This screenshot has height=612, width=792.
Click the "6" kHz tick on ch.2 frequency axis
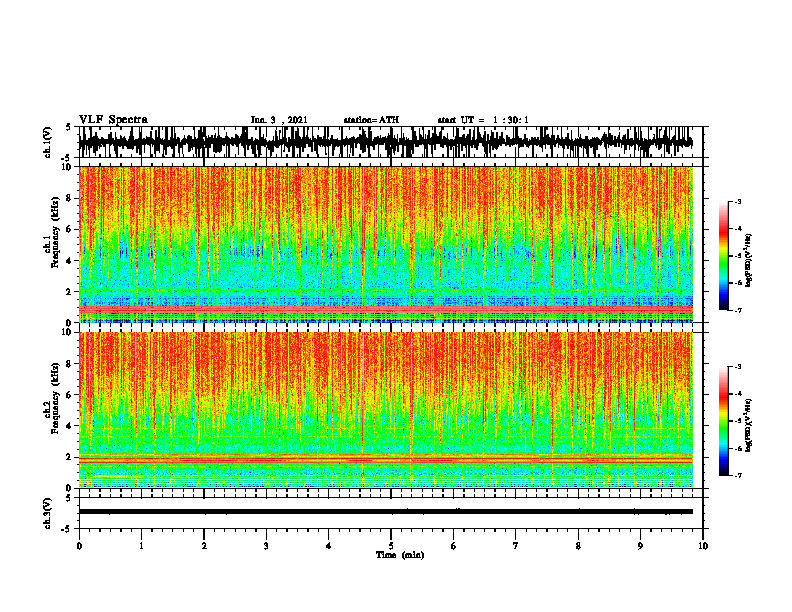click(70, 395)
